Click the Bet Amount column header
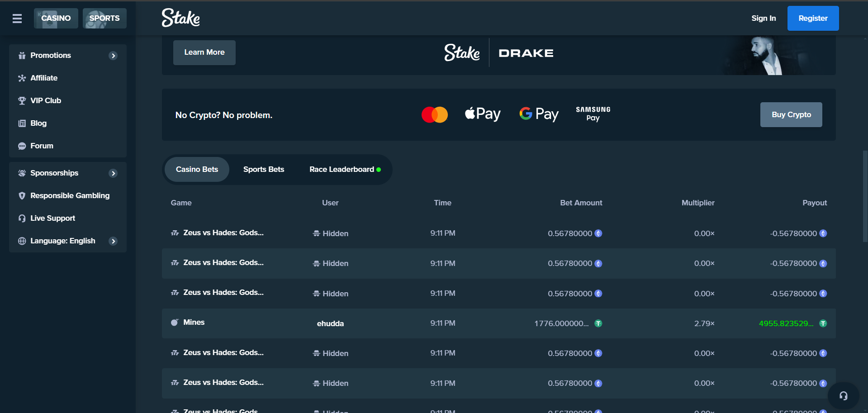 [x=581, y=203]
